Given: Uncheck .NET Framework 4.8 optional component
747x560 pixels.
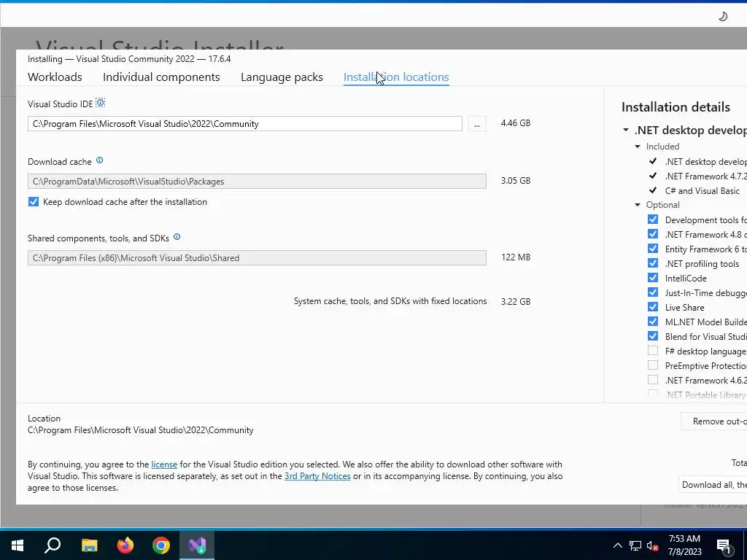Looking at the screenshot, I should click(653, 234).
